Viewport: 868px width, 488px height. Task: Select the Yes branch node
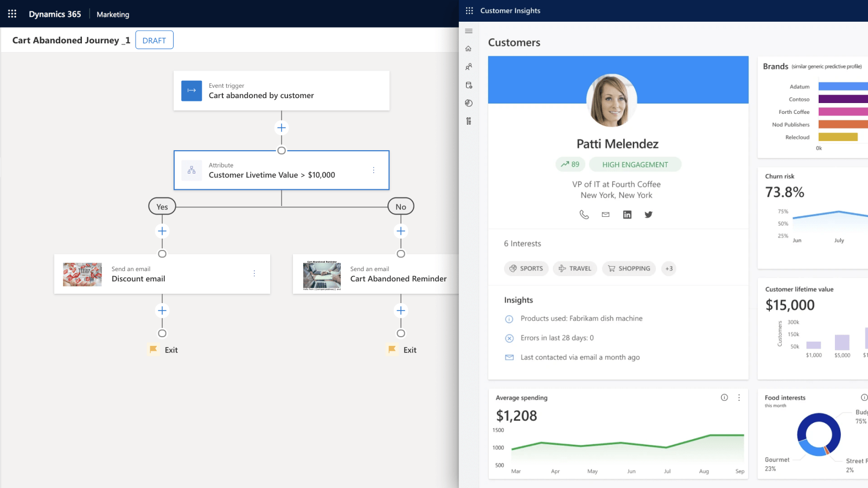coord(162,207)
